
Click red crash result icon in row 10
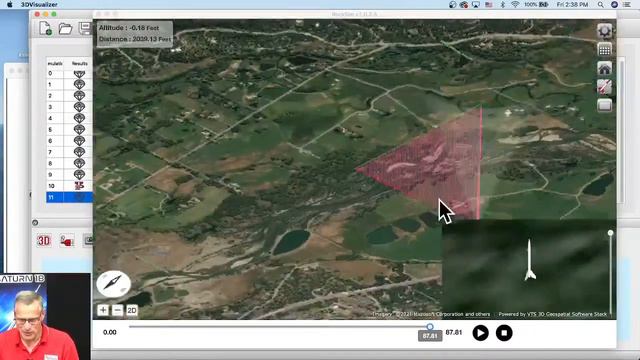point(79,186)
